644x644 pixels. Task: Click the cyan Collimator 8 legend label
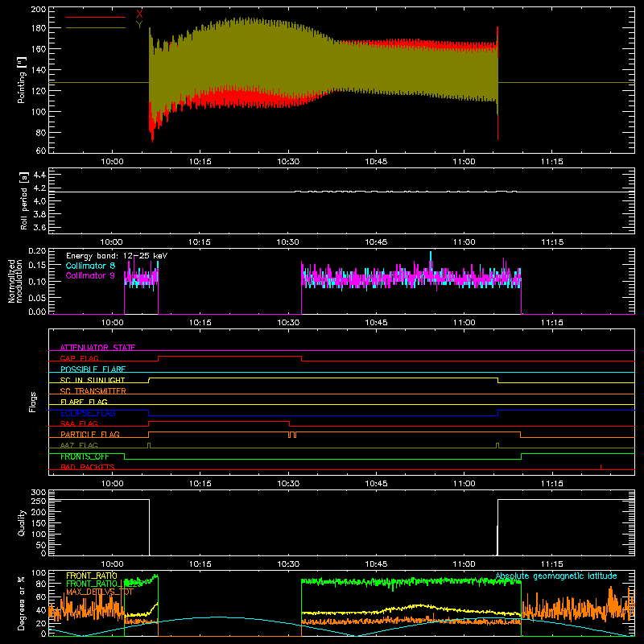90,266
